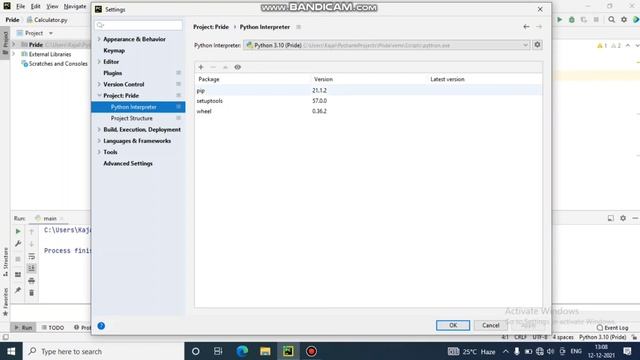Open the Navigate menu in PyCharm

pos(75,7)
